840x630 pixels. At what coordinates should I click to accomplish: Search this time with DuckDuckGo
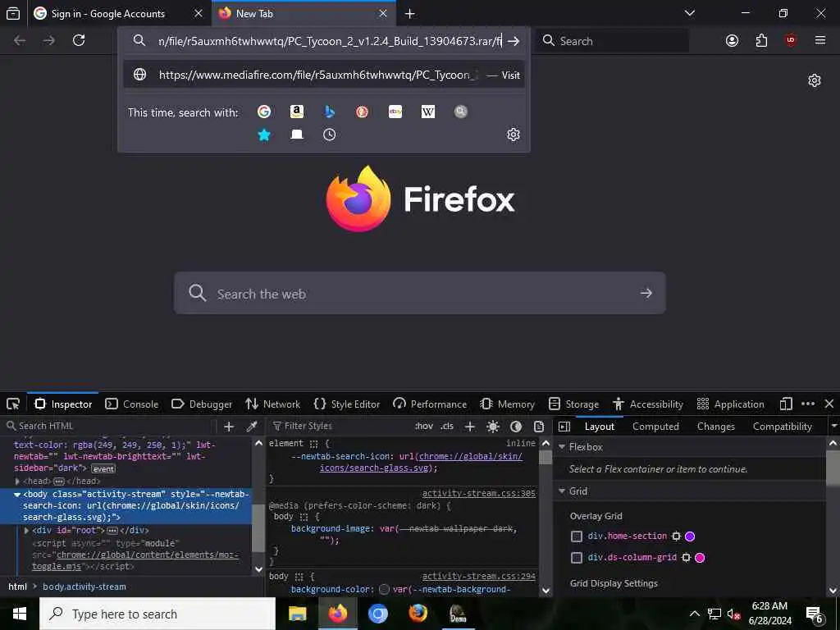[362, 112]
